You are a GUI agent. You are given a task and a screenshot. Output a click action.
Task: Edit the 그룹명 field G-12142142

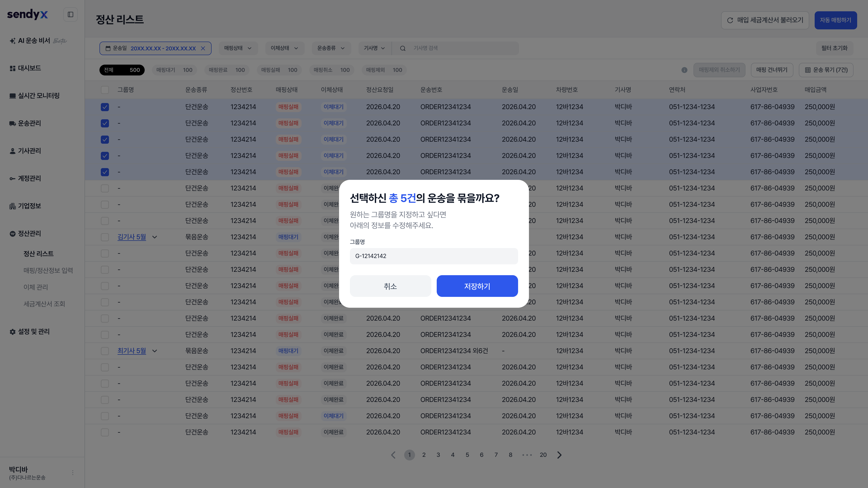434,256
